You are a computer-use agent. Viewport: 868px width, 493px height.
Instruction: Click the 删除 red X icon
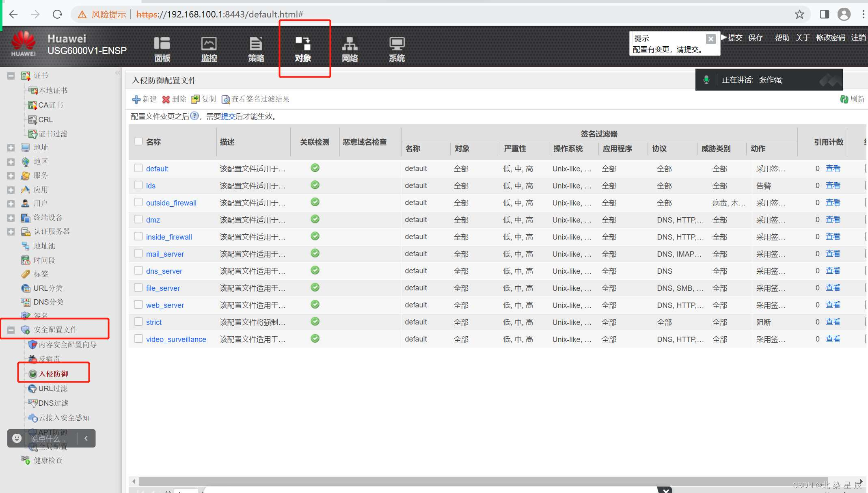(166, 99)
